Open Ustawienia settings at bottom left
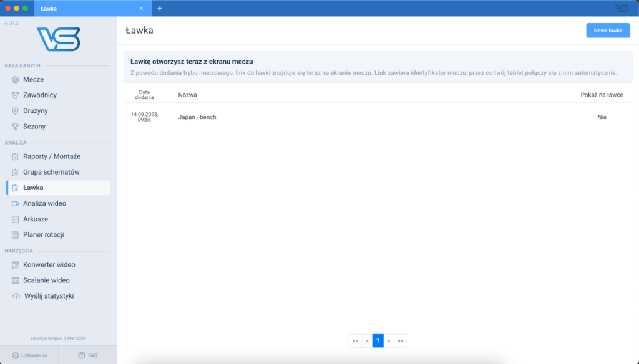639x364 pixels. [x=29, y=355]
